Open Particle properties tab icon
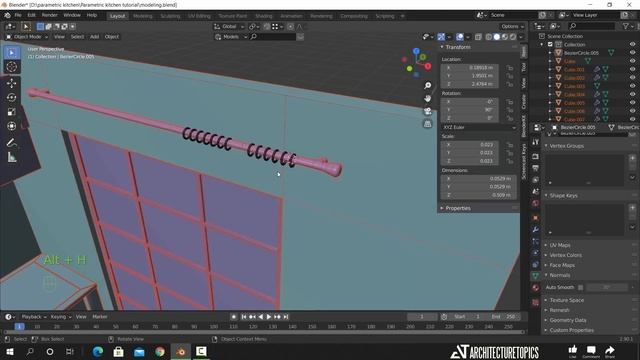Viewport: 640px width, 360px height. coord(535,241)
